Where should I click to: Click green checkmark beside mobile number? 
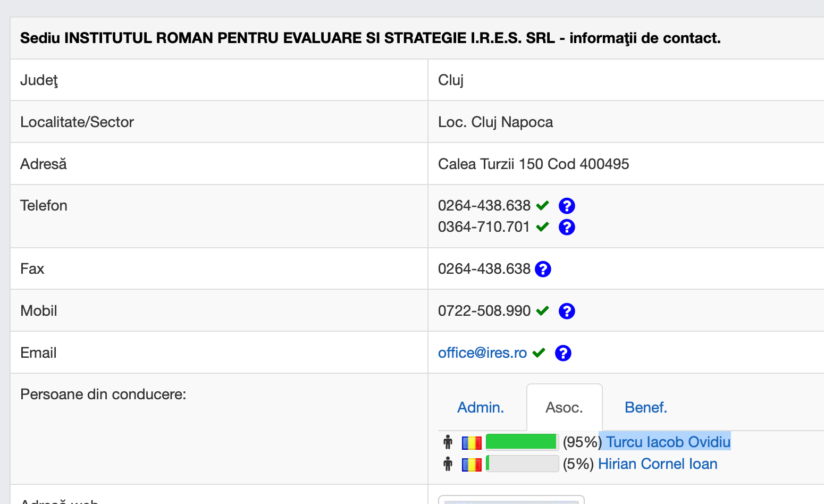pyautogui.click(x=542, y=311)
